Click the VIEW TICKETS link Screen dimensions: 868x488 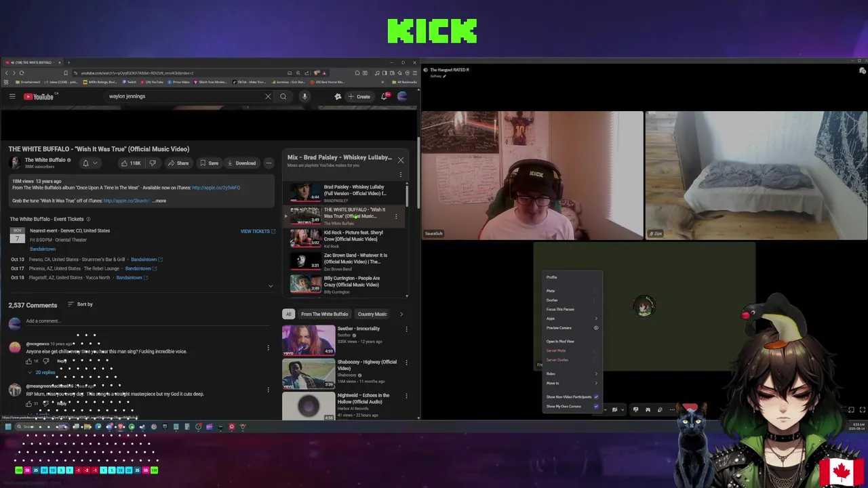click(258, 231)
